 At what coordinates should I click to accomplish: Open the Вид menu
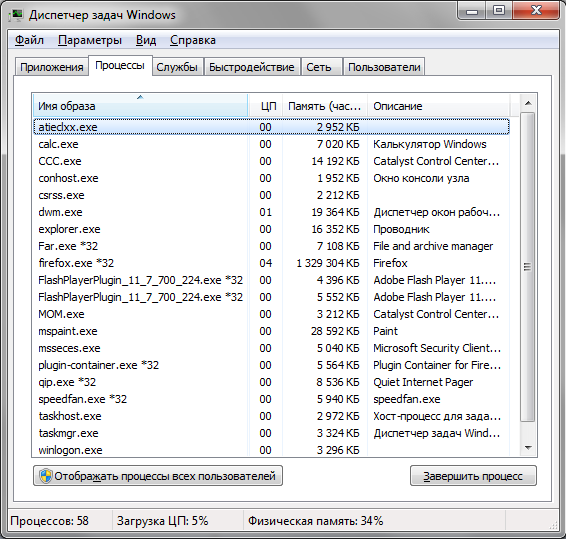146,40
